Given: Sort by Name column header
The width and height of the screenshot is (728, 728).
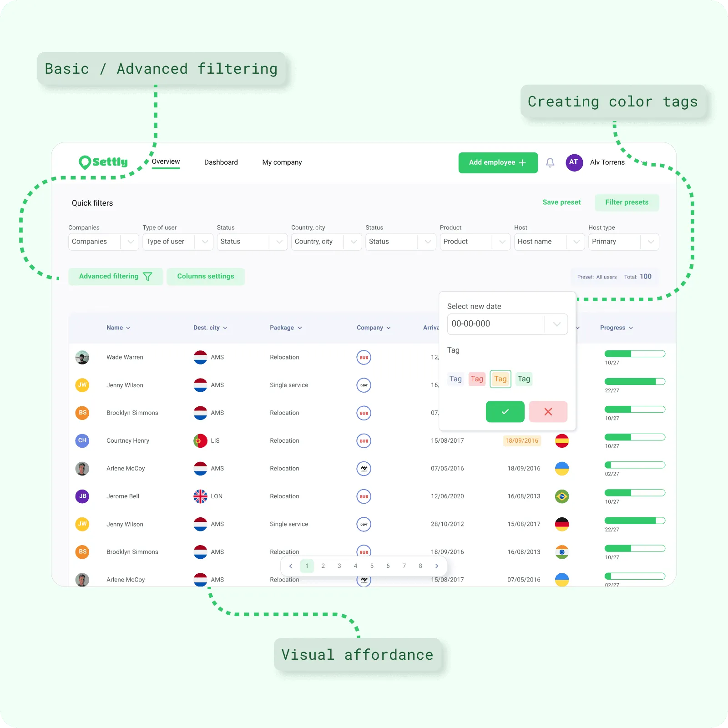Looking at the screenshot, I should tap(118, 328).
